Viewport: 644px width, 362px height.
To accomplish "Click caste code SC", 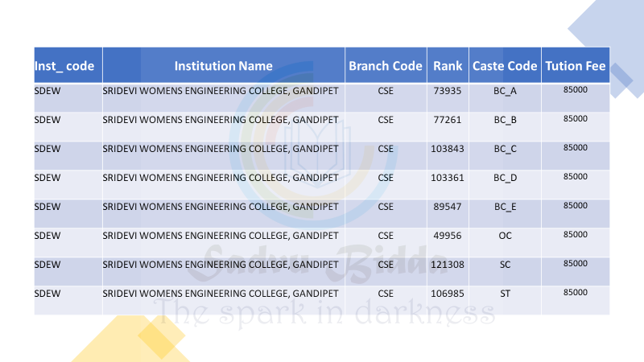I will pos(506,265).
